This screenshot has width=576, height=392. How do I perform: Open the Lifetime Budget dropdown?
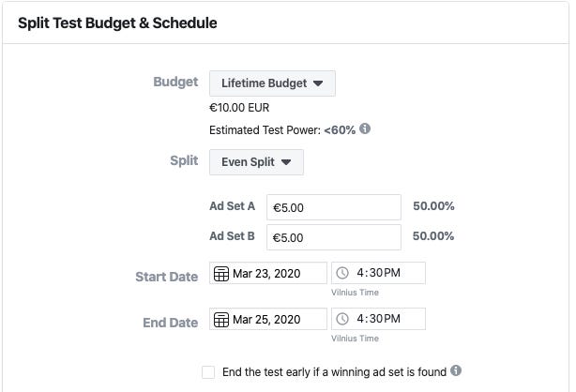[x=272, y=83]
